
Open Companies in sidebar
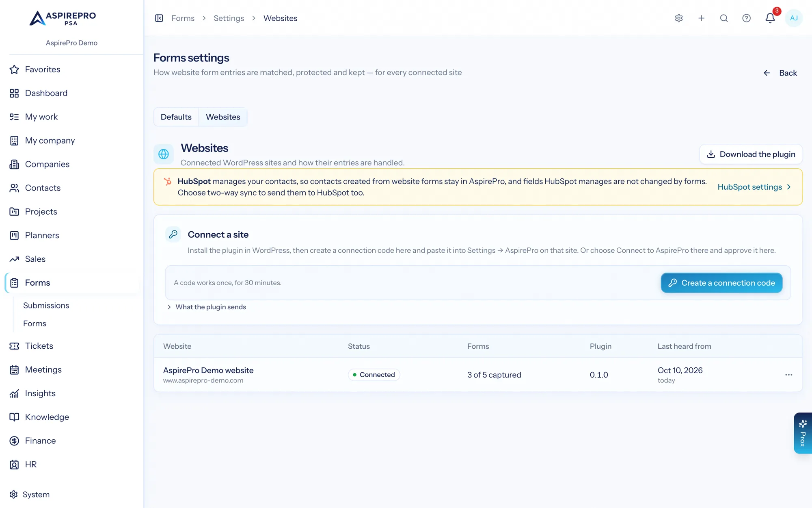[x=72, y=164]
